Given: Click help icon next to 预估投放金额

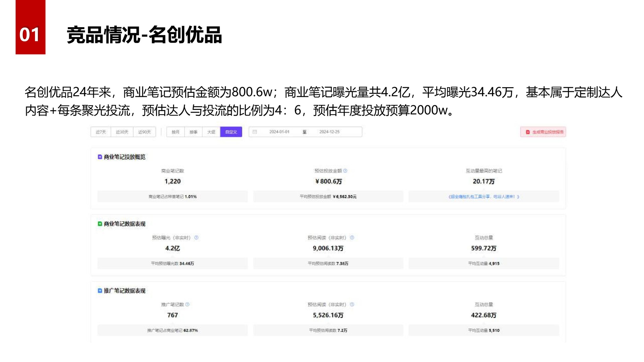Looking at the screenshot, I should coord(345,171).
